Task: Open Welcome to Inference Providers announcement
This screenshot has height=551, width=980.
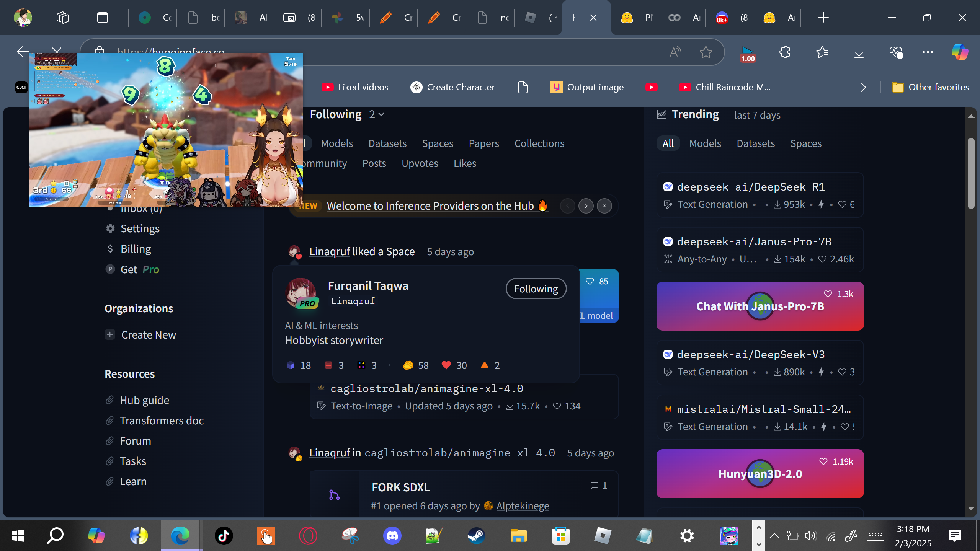Action: tap(438, 206)
